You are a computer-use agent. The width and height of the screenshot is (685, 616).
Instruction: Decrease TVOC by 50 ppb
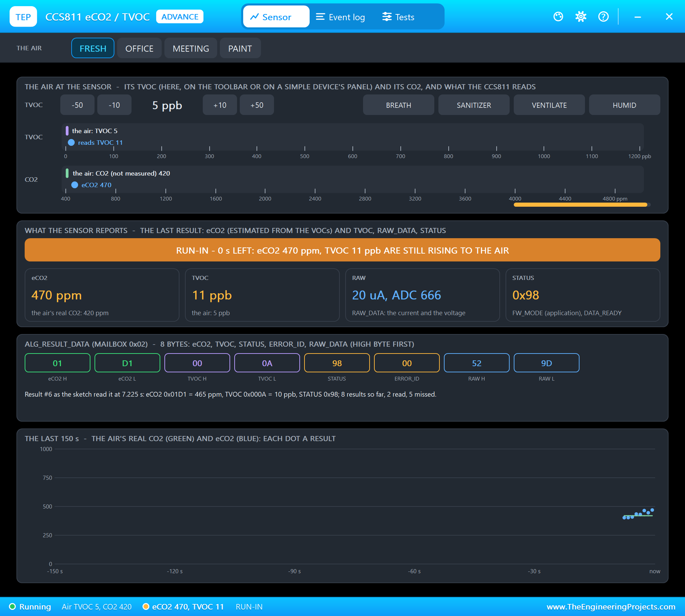(77, 105)
